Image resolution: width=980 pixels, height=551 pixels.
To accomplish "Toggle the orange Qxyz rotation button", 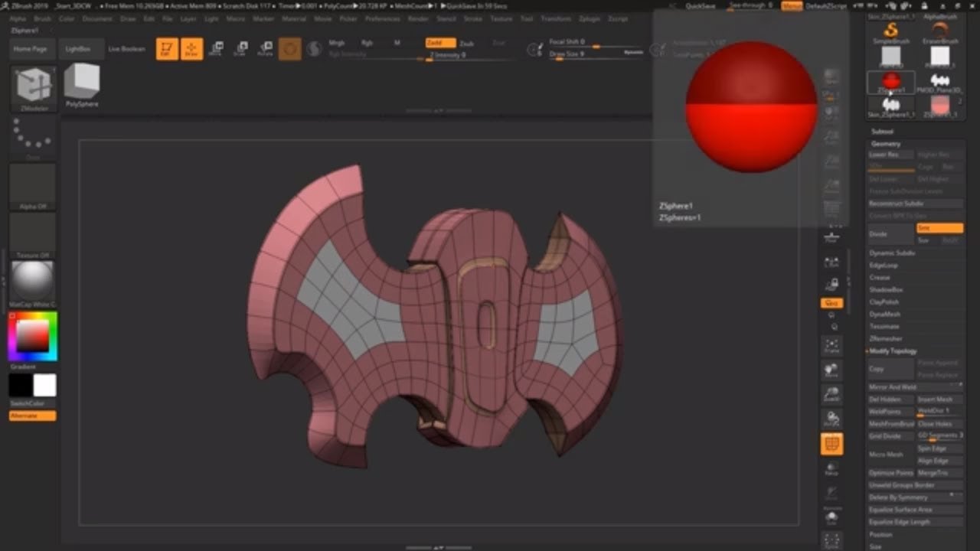I will tap(831, 303).
